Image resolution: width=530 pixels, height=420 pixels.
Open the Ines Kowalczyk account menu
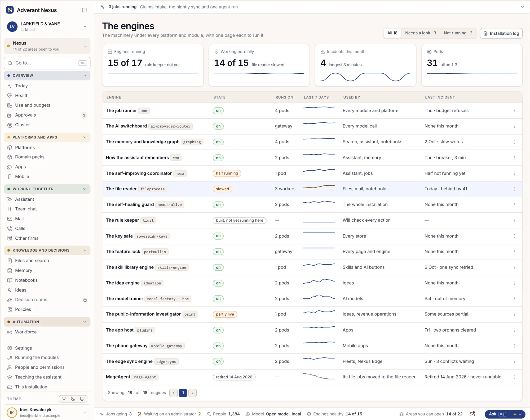tap(47, 413)
